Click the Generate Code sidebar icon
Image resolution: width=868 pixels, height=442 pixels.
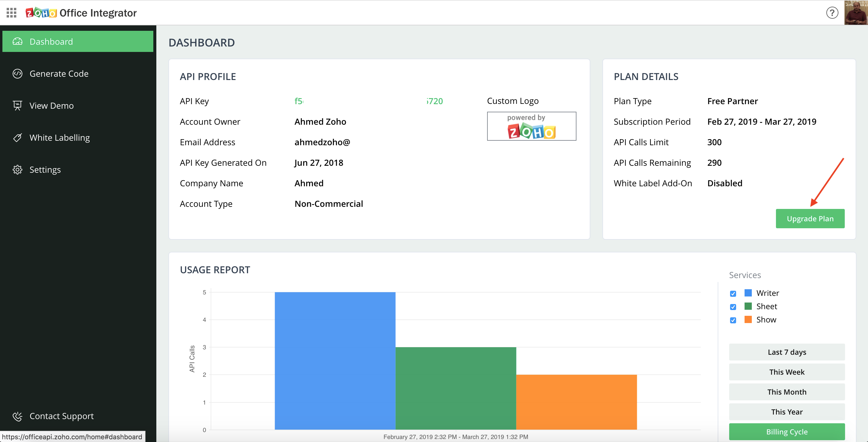18,73
